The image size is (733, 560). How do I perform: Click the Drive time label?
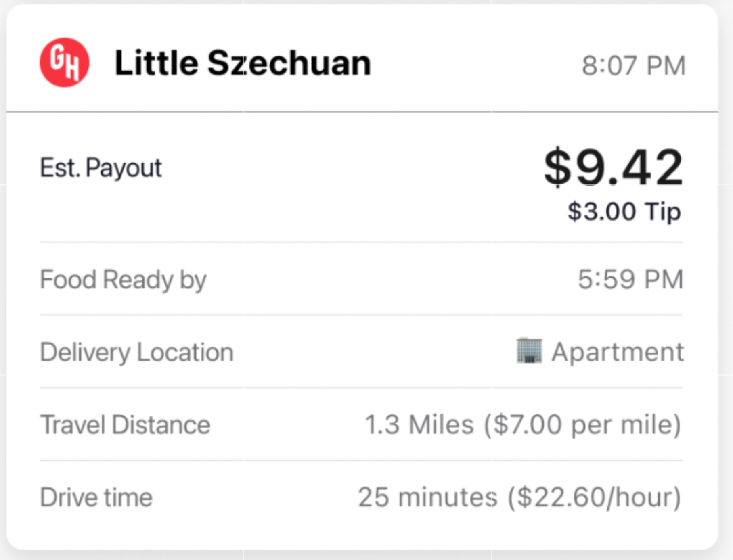click(96, 497)
